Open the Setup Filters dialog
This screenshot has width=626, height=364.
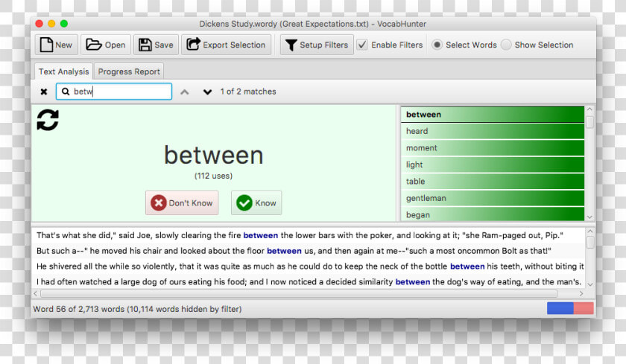tap(317, 45)
